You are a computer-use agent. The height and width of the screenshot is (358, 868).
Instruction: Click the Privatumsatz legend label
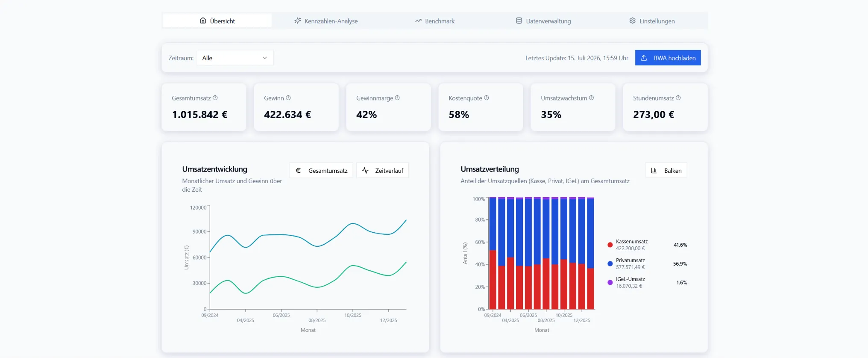630,260
